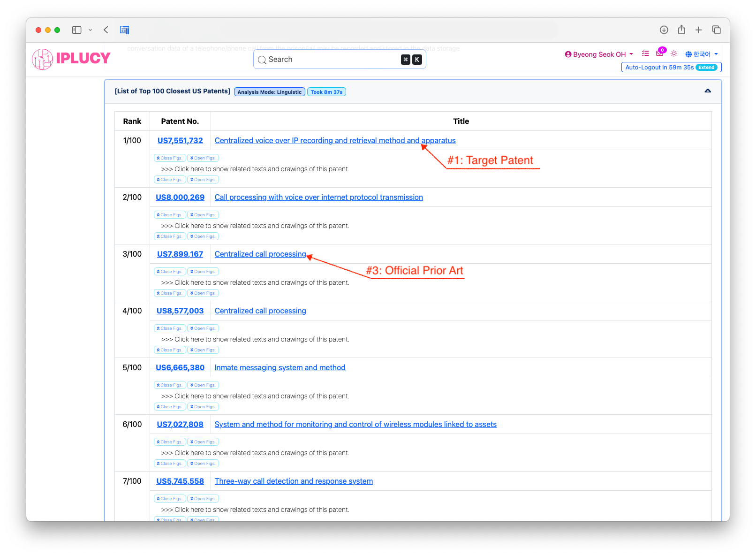Image resolution: width=756 pixels, height=556 pixels.
Task: Click upper Open Figs. for rank 7 patent
Action: pos(203,499)
